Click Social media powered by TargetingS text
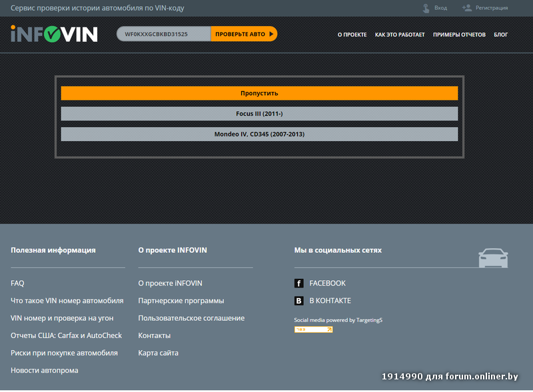This screenshot has width=533, height=392. click(338, 320)
